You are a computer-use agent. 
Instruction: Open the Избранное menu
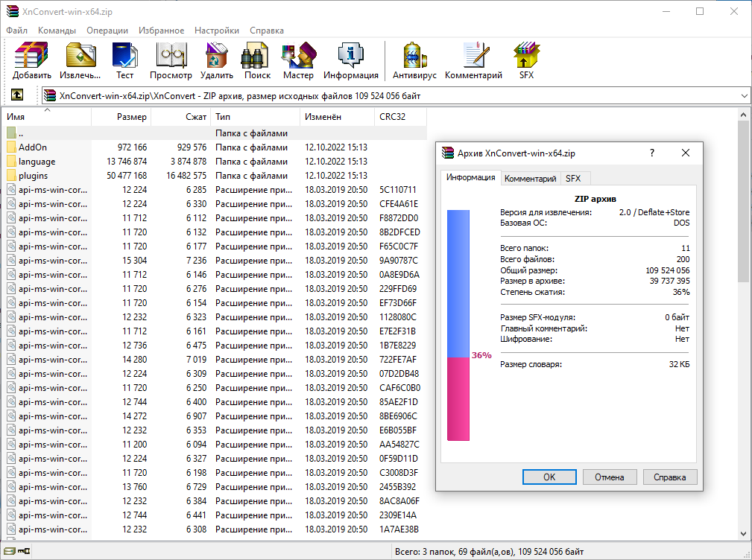(161, 31)
